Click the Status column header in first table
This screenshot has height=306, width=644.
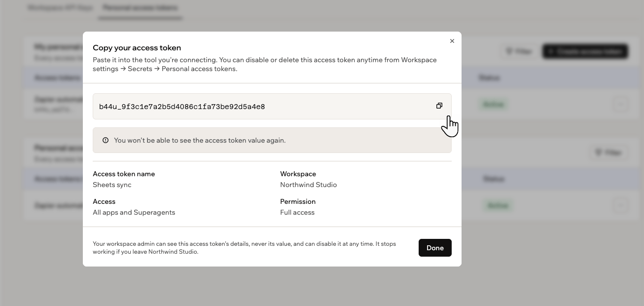[x=489, y=78]
